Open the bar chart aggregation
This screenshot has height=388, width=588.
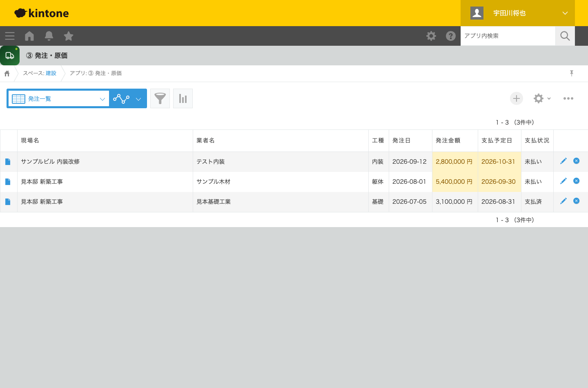click(x=183, y=98)
